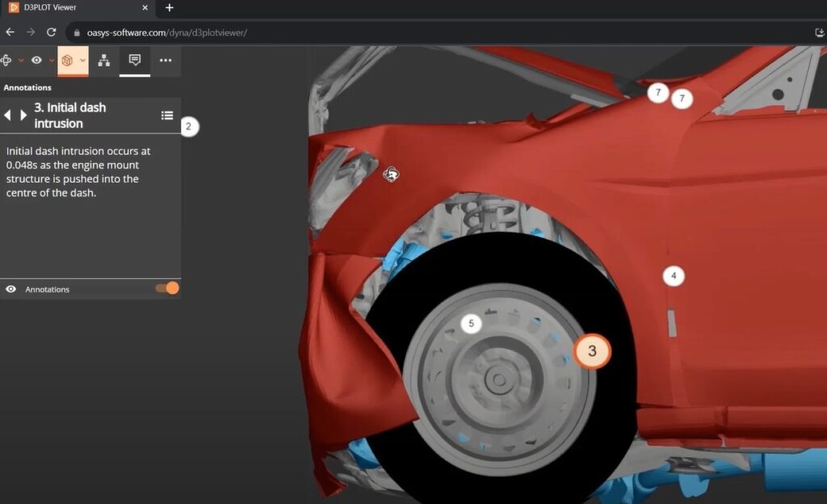Advance to next annotation with right arrow

coord(23,115)
